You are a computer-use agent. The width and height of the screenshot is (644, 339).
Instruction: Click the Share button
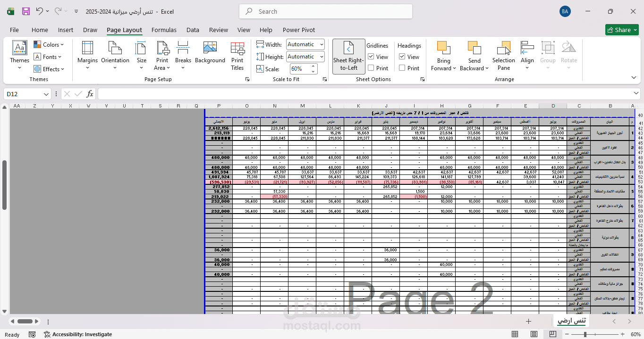pos(622,30)
